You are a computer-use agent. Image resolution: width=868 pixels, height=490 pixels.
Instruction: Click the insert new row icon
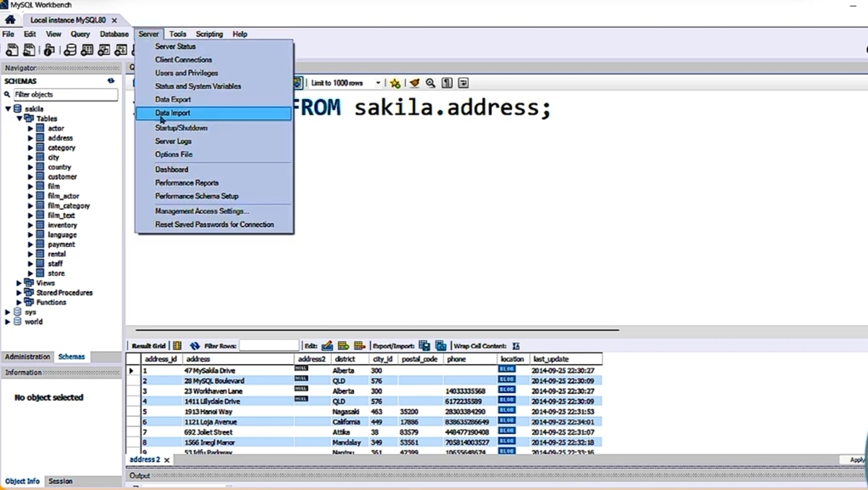pyautogui.click(x=343, y=346)
